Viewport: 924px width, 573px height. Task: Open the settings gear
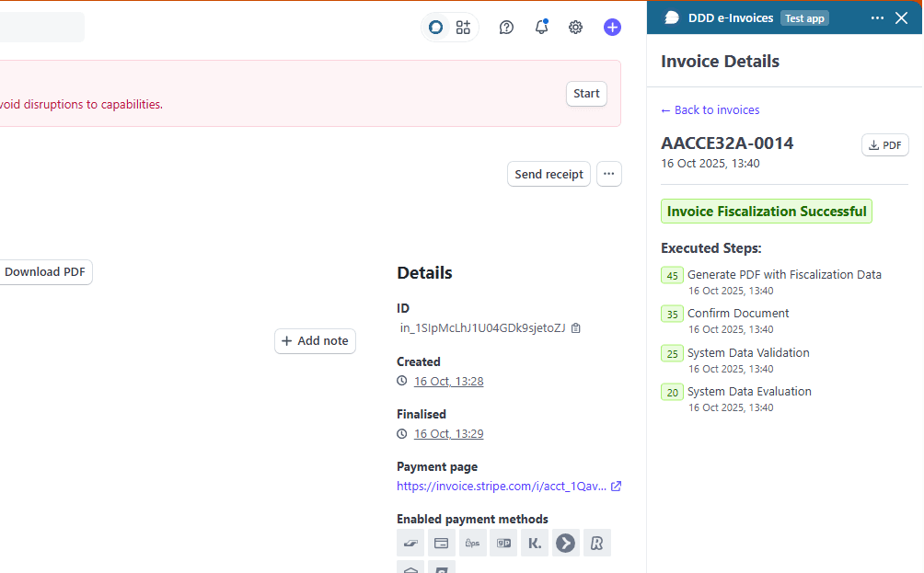click(575, 27)
